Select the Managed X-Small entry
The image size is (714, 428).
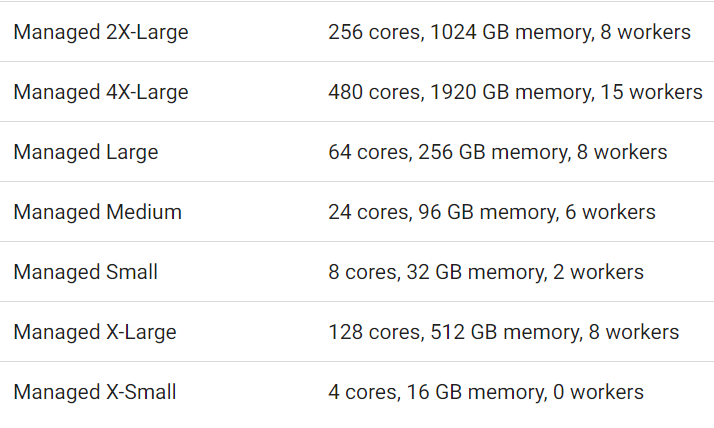[95, 392]
